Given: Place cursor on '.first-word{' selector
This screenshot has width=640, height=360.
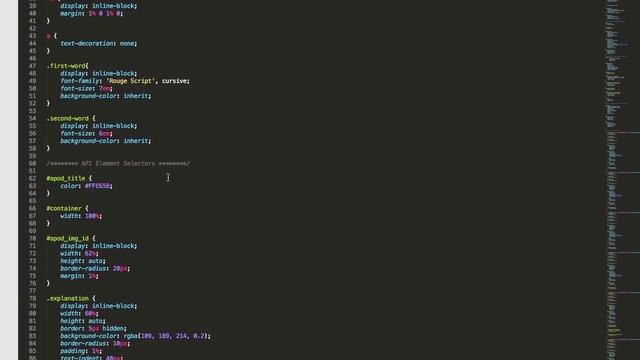Looking at the screenshot, I should pos(67,66).
